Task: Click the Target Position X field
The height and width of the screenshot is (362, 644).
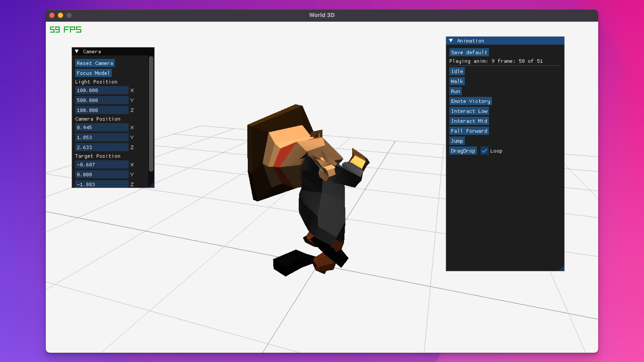Action: [x=101, y=164]
